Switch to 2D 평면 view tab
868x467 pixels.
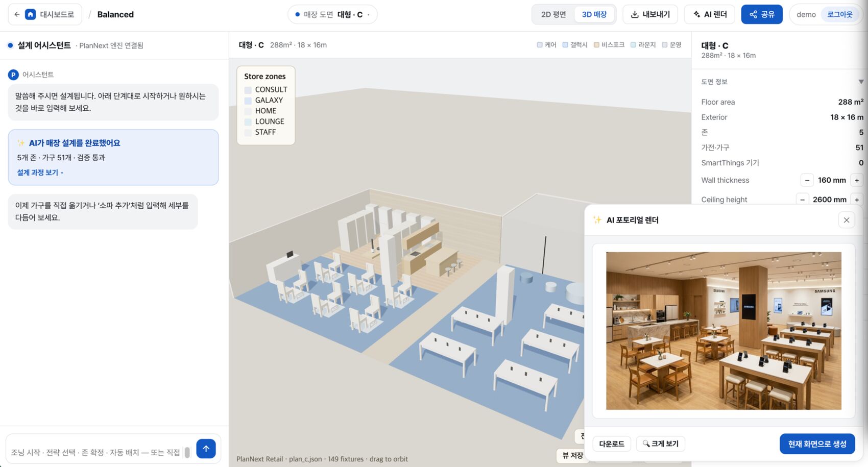pos(553,14)
